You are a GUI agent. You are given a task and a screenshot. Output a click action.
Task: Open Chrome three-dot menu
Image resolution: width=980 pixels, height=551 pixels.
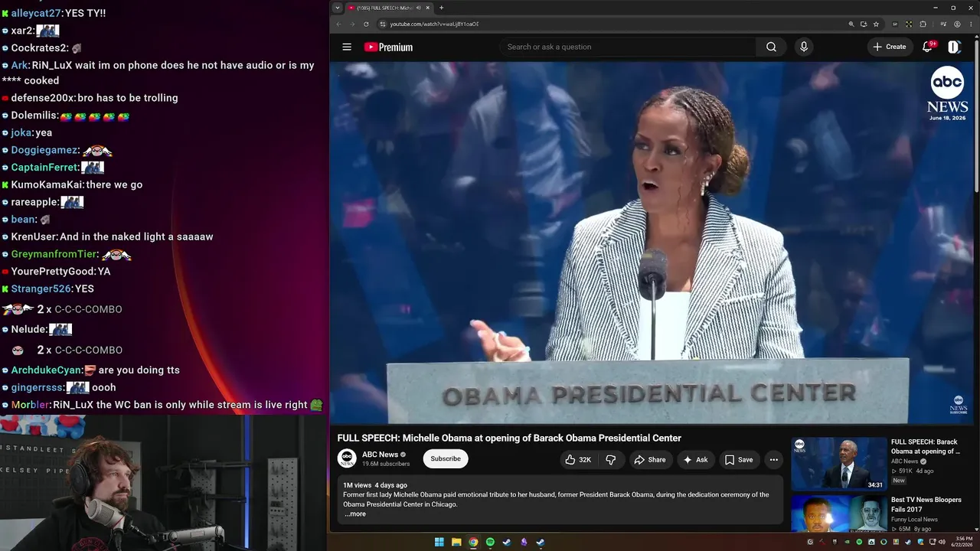(971, 24)
